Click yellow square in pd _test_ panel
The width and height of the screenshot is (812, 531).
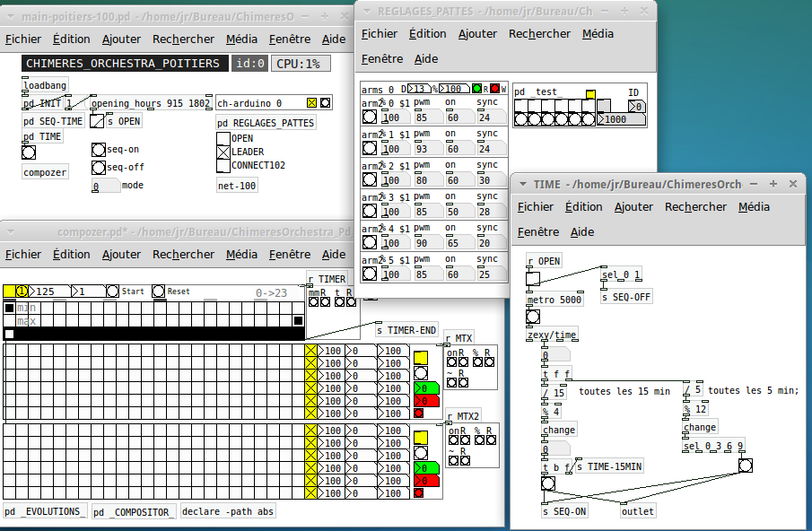[590, 94]
